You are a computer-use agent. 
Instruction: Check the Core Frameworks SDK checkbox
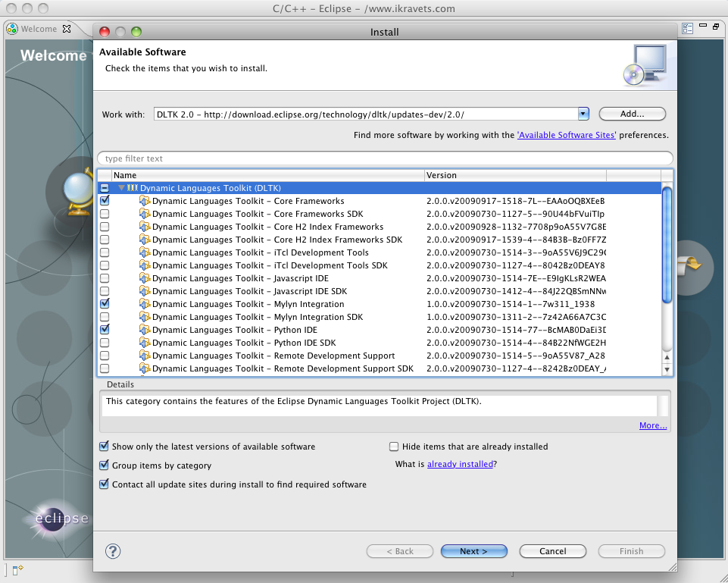point(105,214)
